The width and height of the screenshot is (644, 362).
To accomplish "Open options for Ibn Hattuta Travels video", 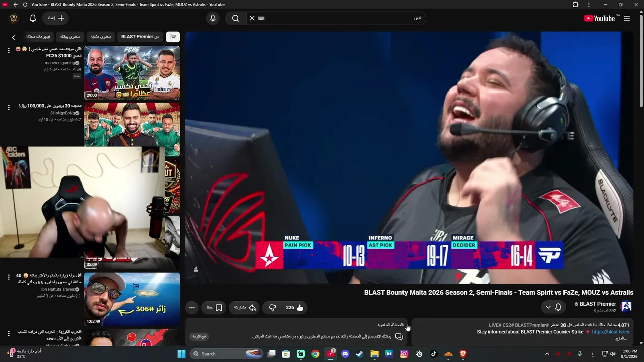I will 9,277.
